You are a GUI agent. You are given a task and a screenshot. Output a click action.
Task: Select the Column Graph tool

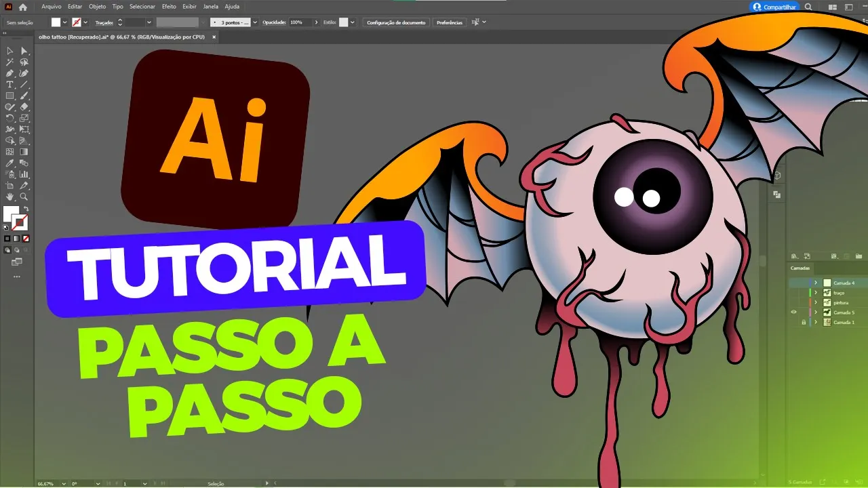pos(24,174)
